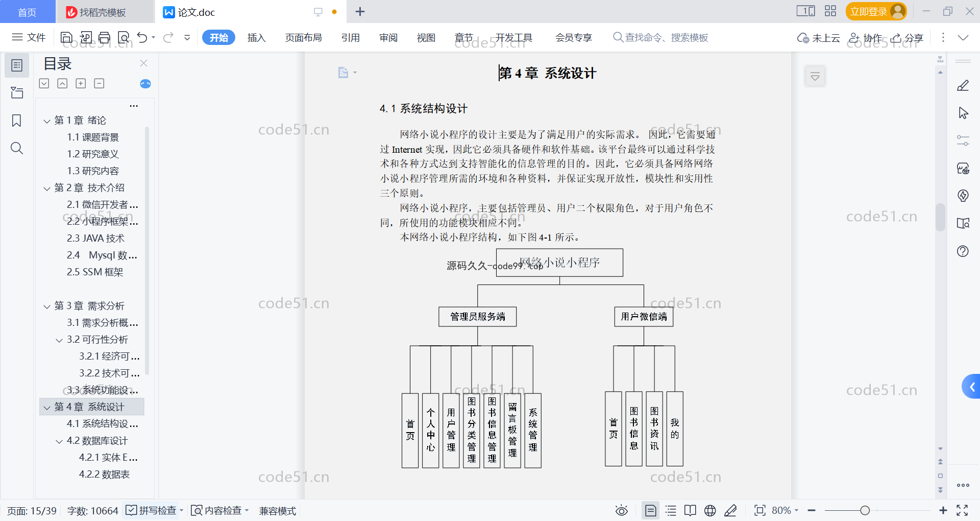Click the search commands field 查找命令
This screenshot has width=980, height=521.
tap(660, 37)
